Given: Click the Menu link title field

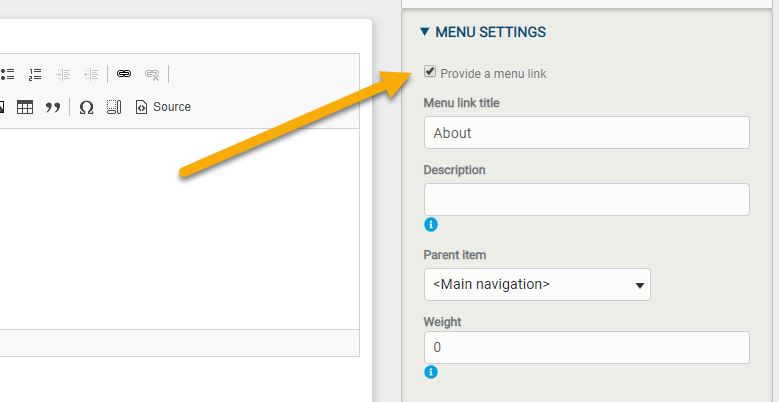Looking at the screenshot, I should tap(586, 133).
